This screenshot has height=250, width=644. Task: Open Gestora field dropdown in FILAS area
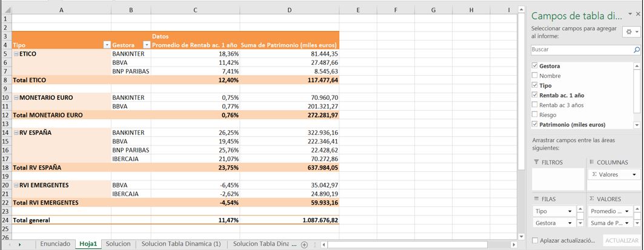pos(569,223)
